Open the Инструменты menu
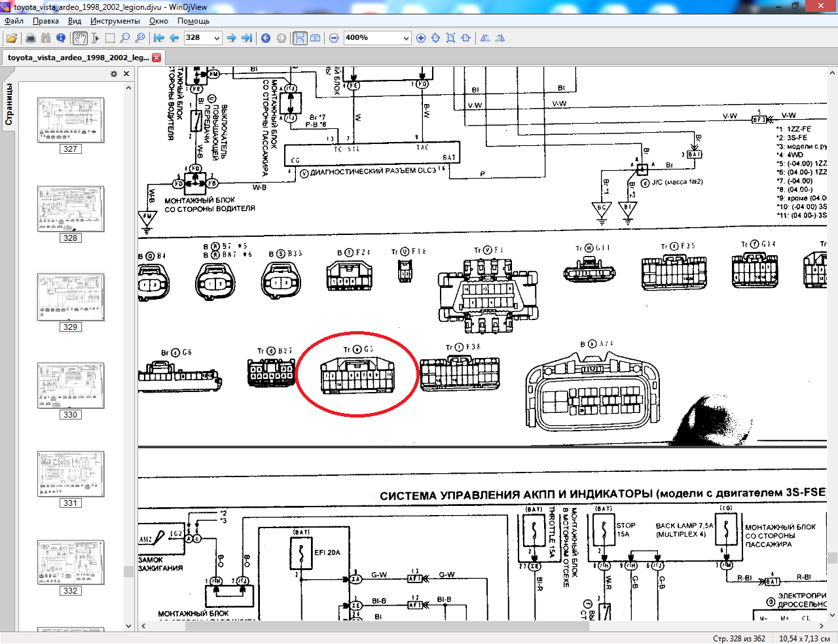 (115, 21)
